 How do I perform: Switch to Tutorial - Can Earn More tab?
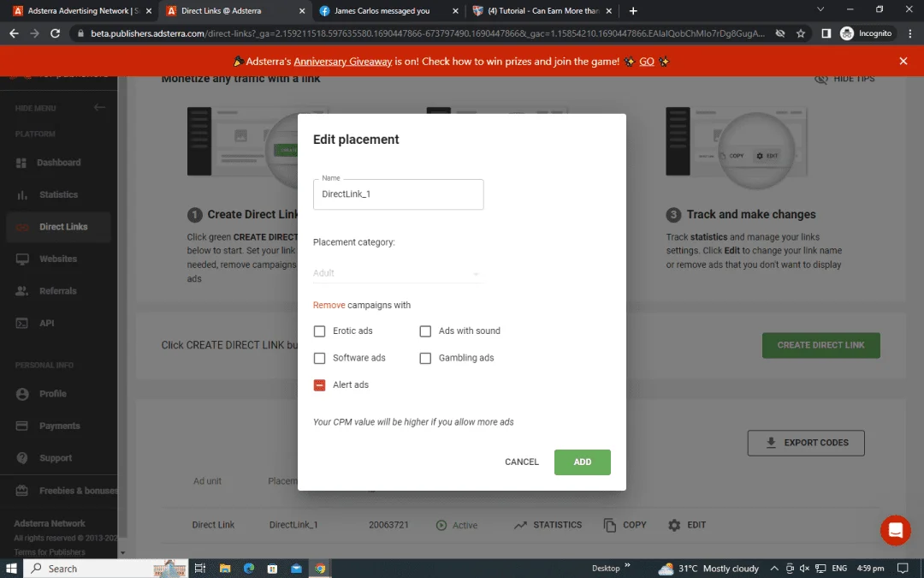pyautogui.click(x=542, y=10)
